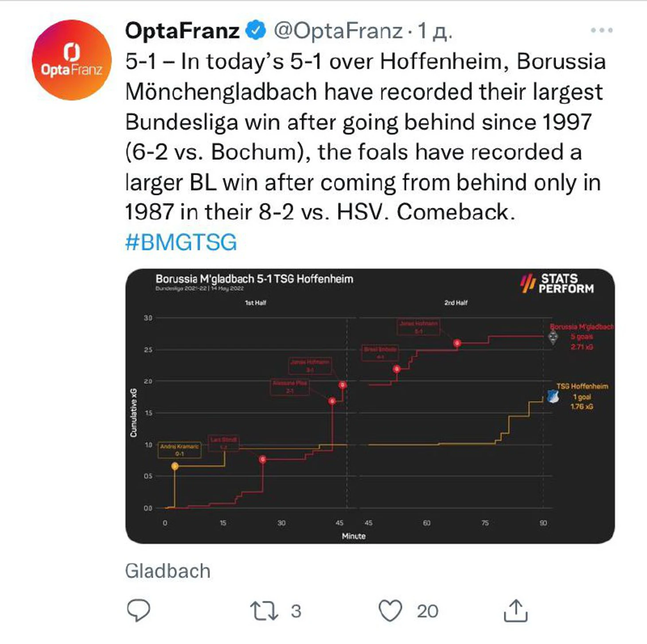Screen dimensions: 647x644
Task: Click the reply speech bubble icon
Action: point(139,610)
